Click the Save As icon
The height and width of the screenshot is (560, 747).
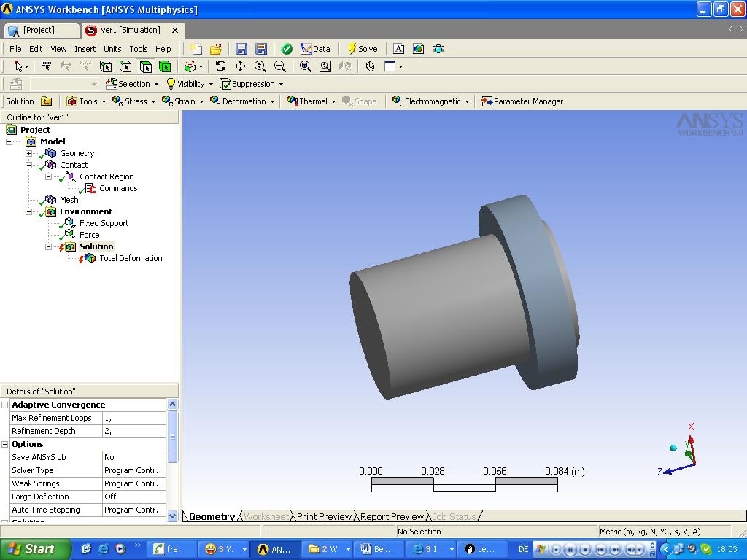[261, 49]
